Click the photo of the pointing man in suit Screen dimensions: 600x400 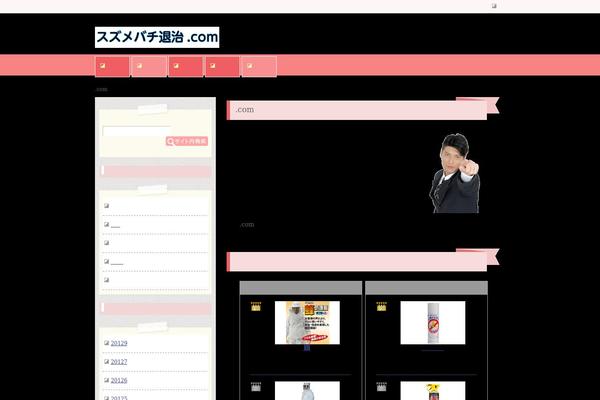(x=454, y=173)
